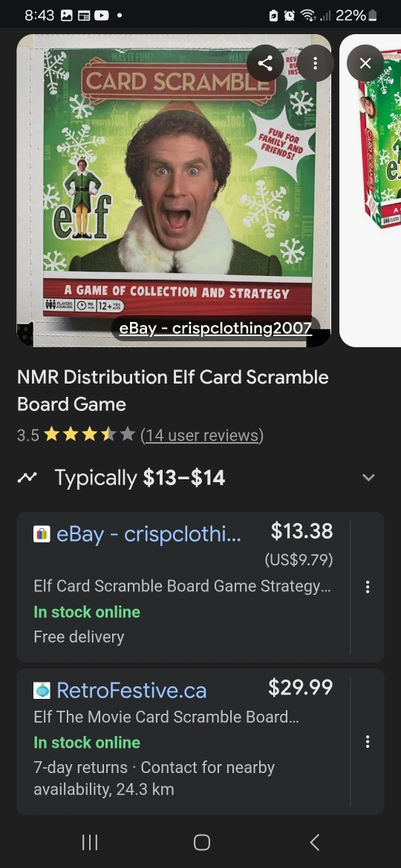Tap the share icon on product image
This screenshot has width=401, height=868.
(265, 64)
